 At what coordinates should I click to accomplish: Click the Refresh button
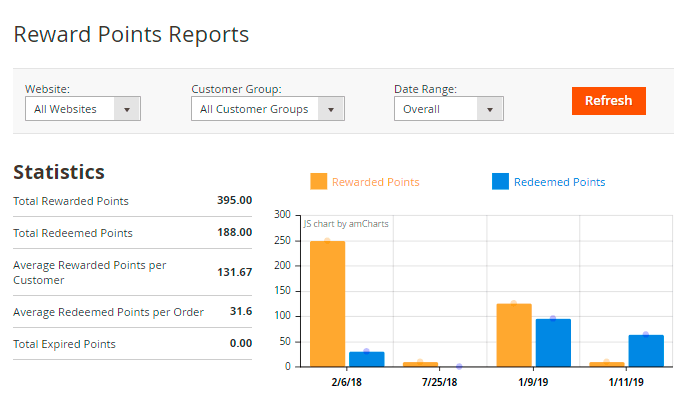(x=609, y=101)
